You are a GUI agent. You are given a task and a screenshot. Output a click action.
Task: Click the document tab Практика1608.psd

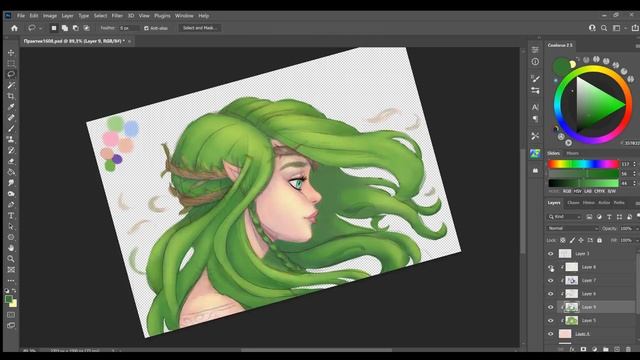click(x=74, y=41)
